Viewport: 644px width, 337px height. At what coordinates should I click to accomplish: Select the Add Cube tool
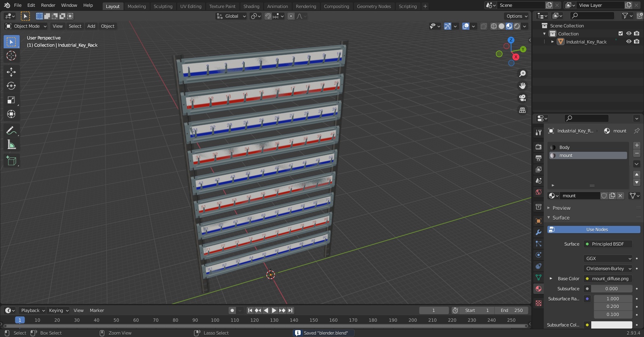(x=11, y=161)
